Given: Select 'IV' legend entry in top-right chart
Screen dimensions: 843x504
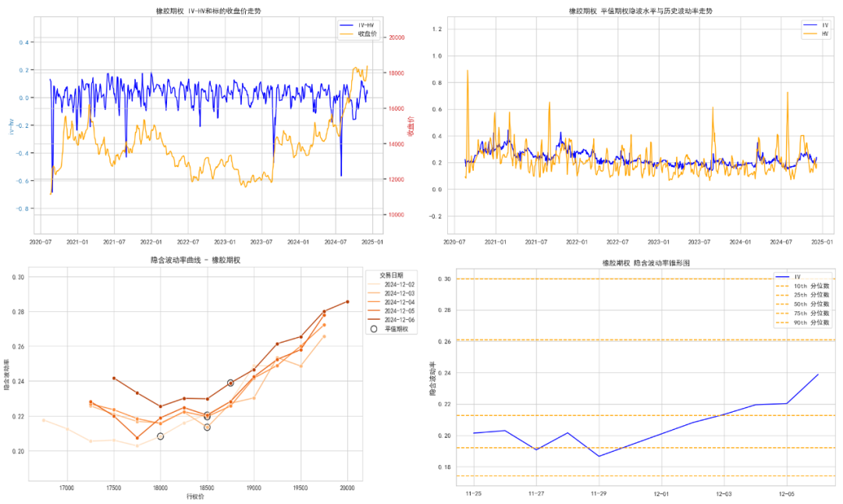Looking at the screenshot, I should click(x=816, y=25).
